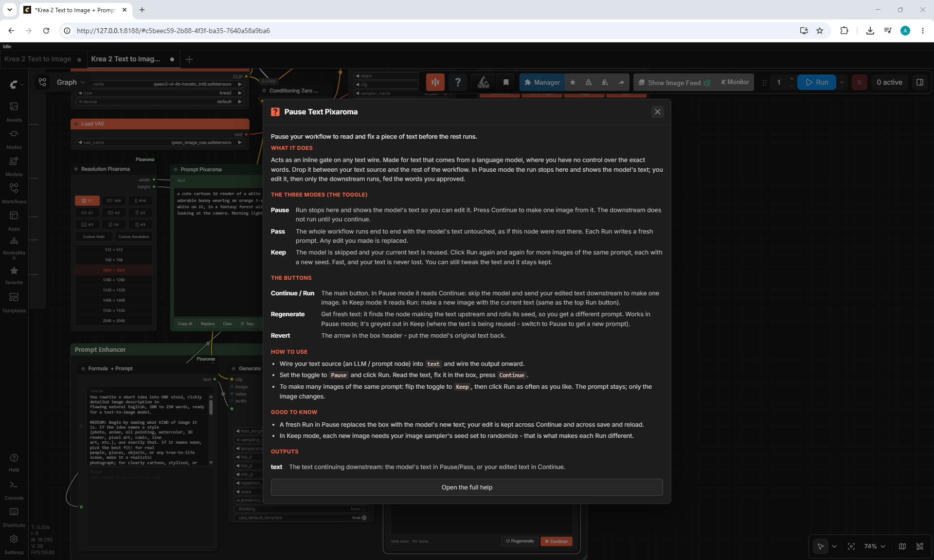The image size is (934, 560).
Task: Open the Manager button
Action: [542, 82]
